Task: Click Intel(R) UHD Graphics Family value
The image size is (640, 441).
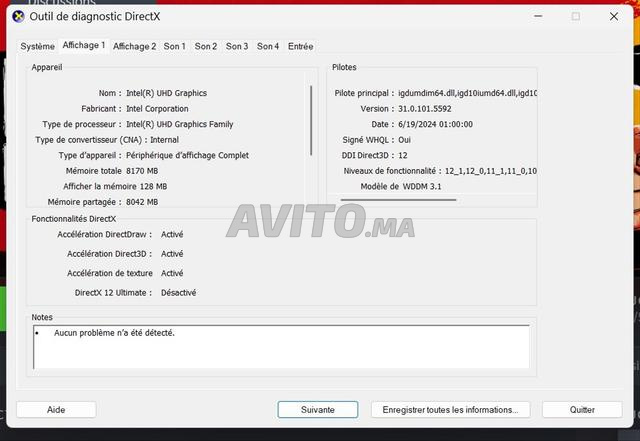Action: click(180, 124)
